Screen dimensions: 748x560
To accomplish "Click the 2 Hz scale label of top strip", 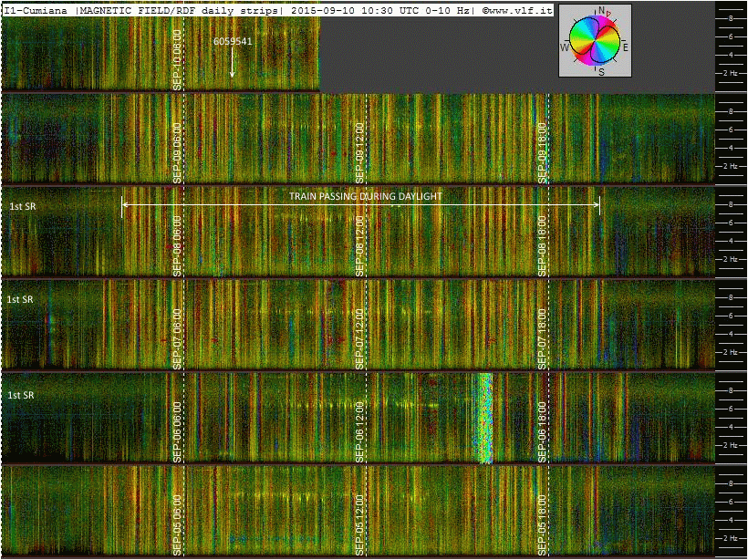I will (731, 73).
